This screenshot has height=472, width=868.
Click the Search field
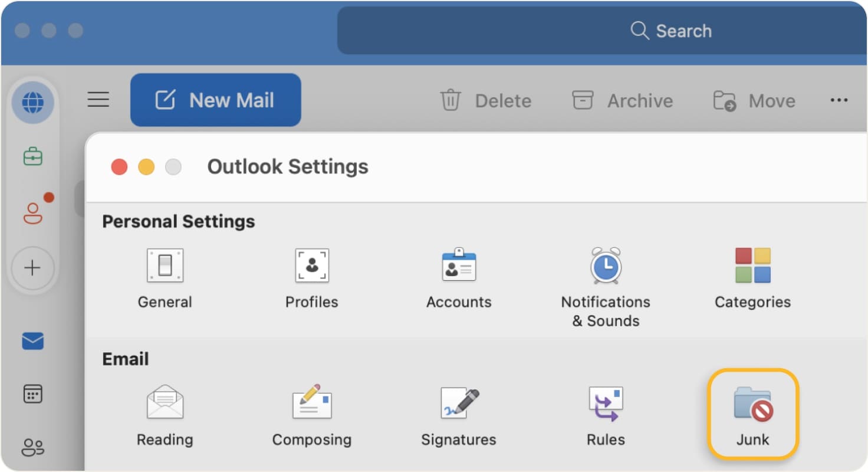coord(672,31)
